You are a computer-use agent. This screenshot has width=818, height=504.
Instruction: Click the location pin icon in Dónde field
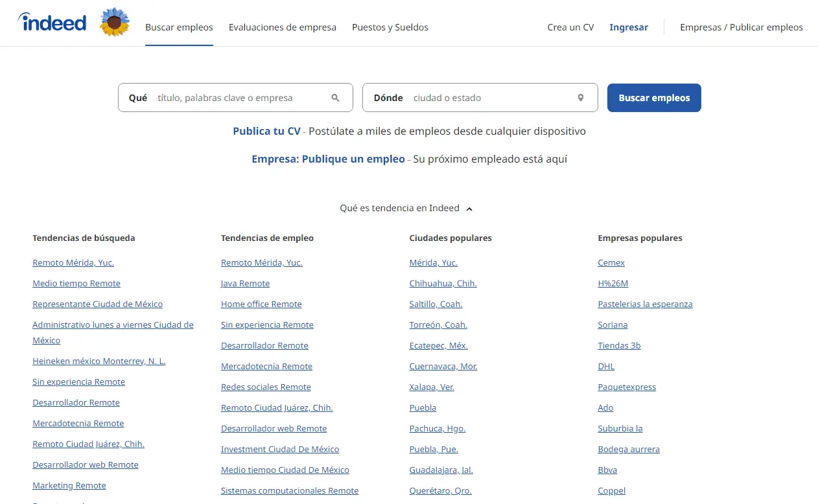coord(581,98)
